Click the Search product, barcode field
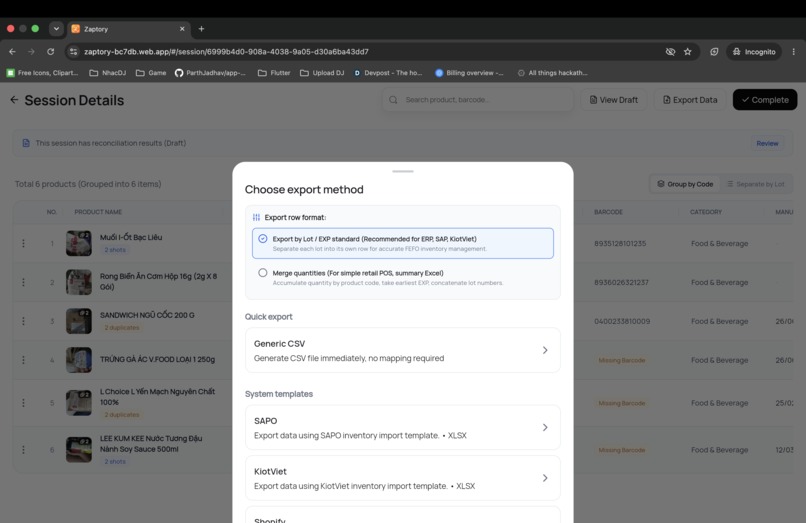This screenshot has height=523, width=806. [x=478, y=100]
